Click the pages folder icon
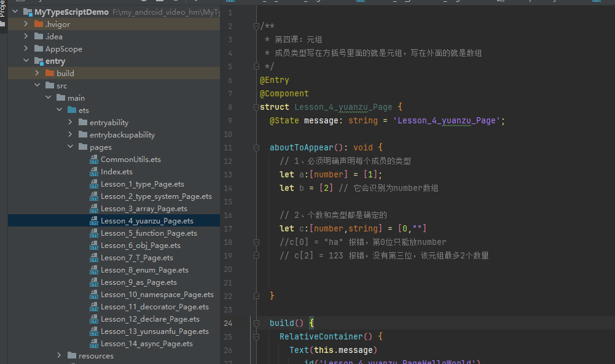 83,147
